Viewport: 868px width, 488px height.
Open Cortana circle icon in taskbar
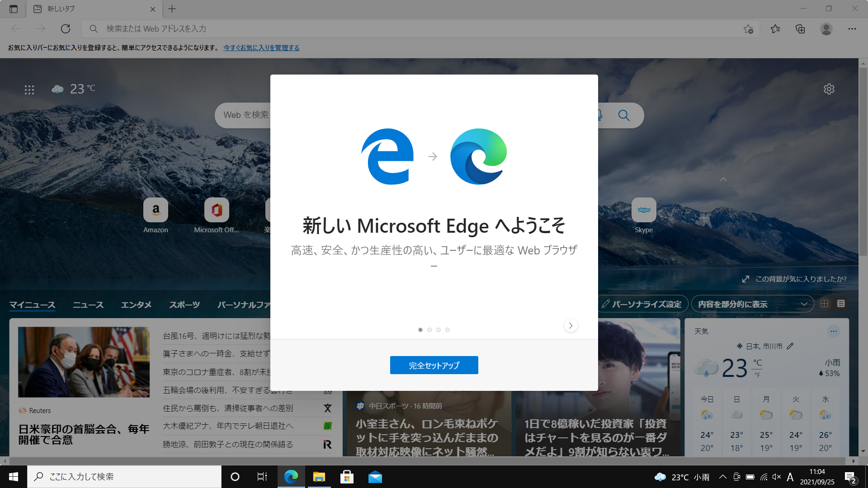[235, 477]
